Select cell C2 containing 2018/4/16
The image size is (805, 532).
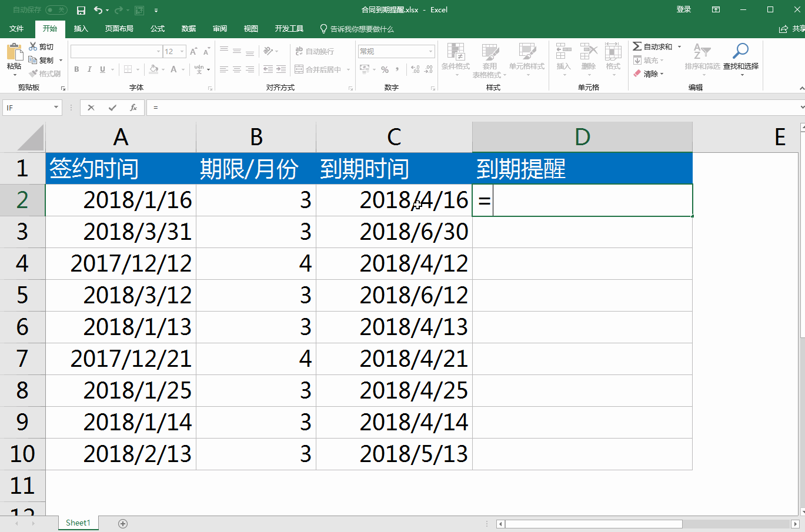[x=394, y=200]
